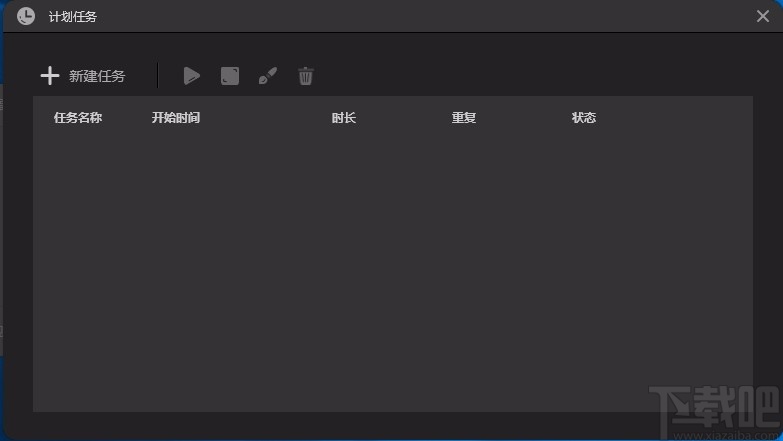
Task: Click the 计划任务 window title text
Action: pyautogui.click(x=73, y=17)
